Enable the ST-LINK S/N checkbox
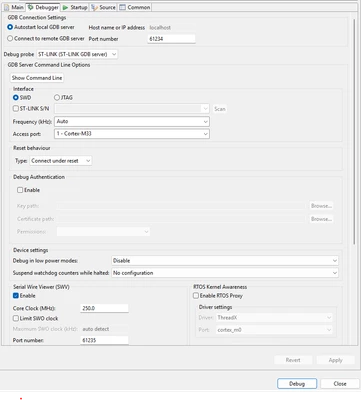This screenshot has height=400, width=361. click(16, 109)
